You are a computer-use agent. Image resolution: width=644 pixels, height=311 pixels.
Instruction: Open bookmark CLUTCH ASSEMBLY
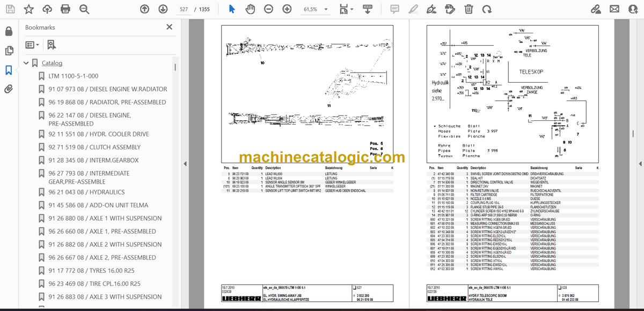click(x=94, y=147)
